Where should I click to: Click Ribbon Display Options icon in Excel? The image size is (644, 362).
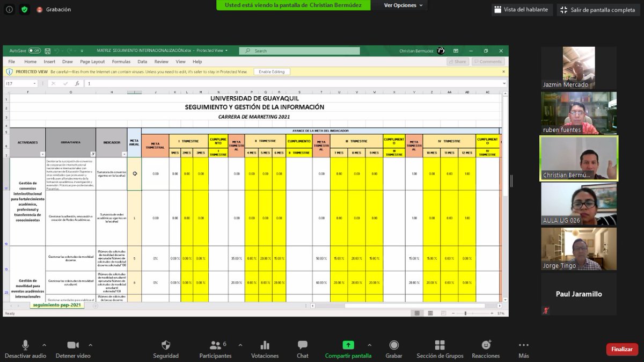pos(456,50)
